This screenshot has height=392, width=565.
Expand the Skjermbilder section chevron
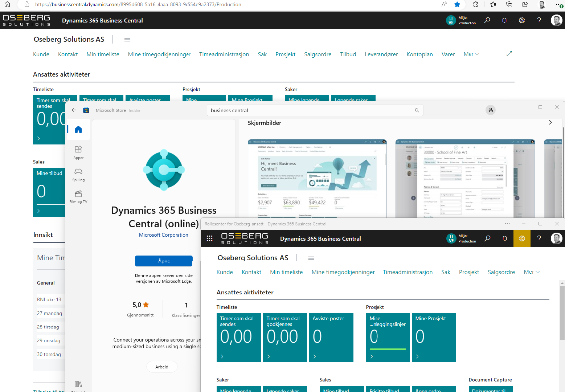point(550,123)
